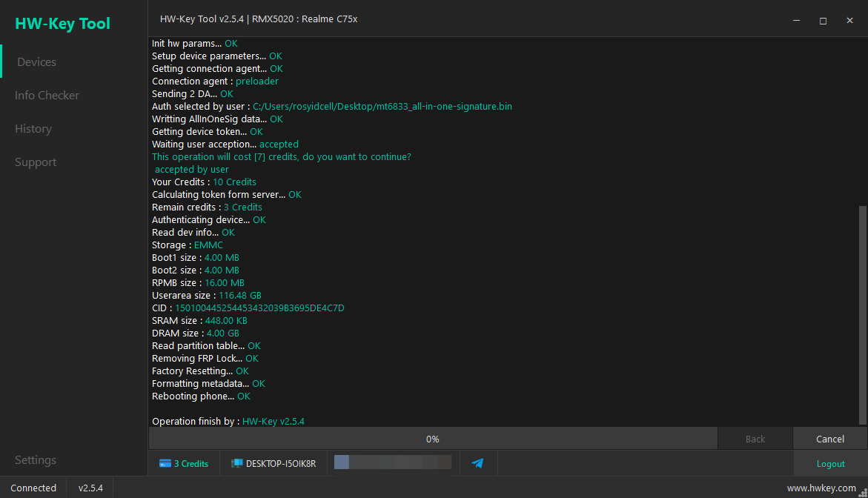Open Settings in the sidebar

(x=36, y=459)
